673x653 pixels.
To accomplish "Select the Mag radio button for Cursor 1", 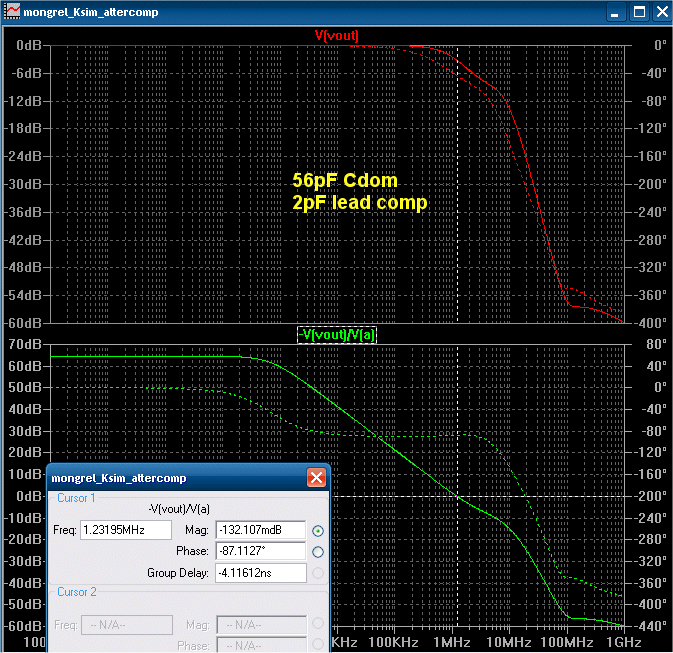I will pyautogui.click(x=318, y=531).
